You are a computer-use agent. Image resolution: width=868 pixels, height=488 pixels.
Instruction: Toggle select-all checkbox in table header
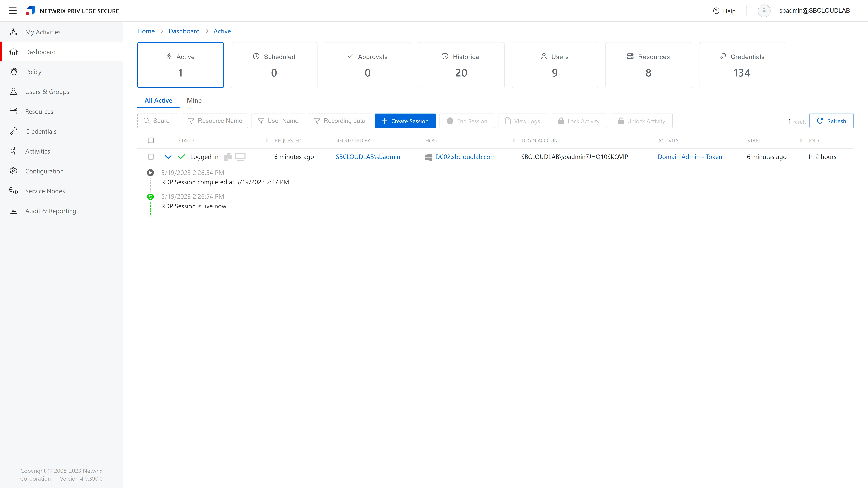[x=151, y=140]
